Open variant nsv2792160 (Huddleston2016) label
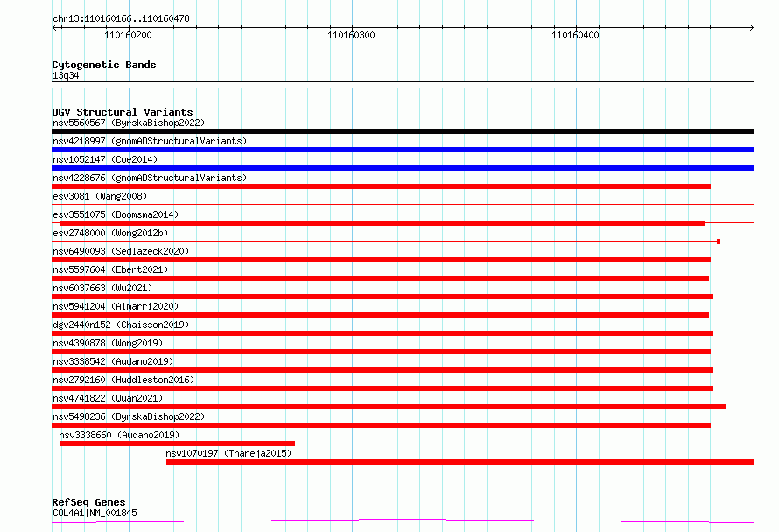The width and height of the screenshot is (779, 532). point(123,380)
